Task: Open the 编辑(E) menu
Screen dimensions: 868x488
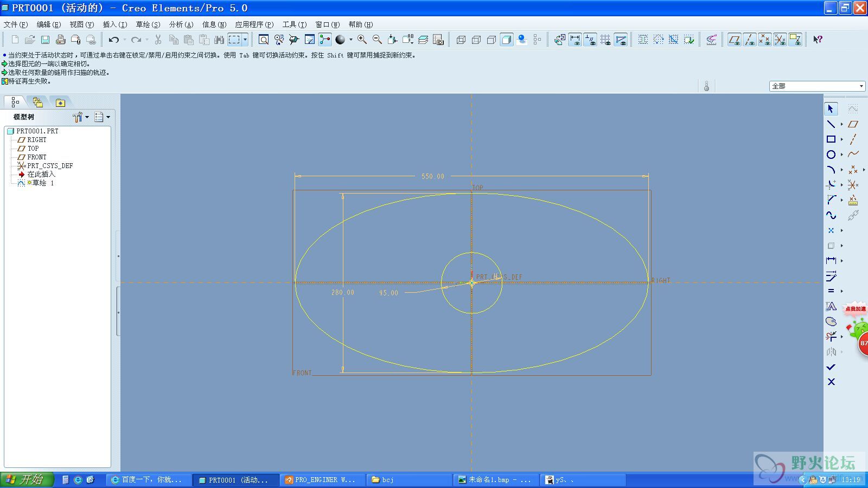Action: (x=49, y=24)
